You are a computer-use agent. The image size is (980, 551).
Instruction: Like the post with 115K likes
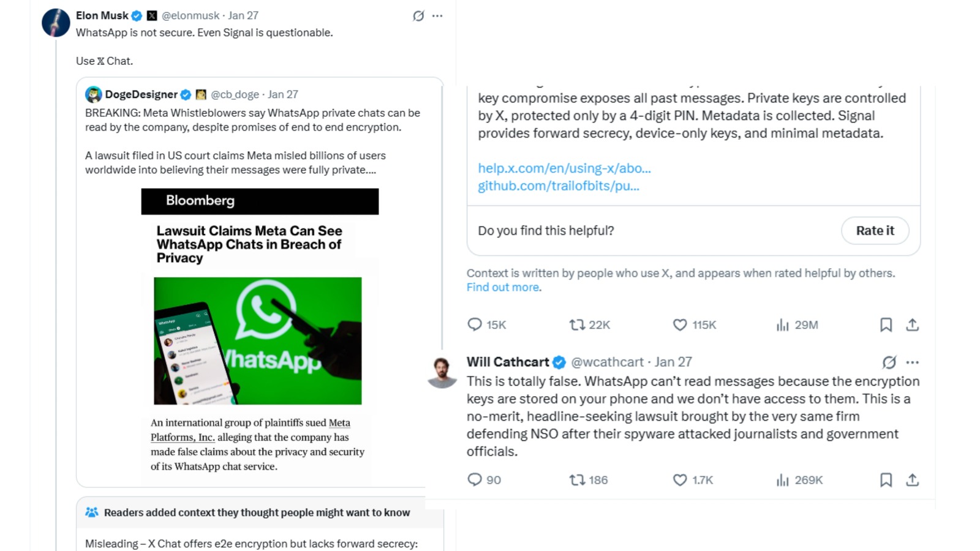click(680, 324)
